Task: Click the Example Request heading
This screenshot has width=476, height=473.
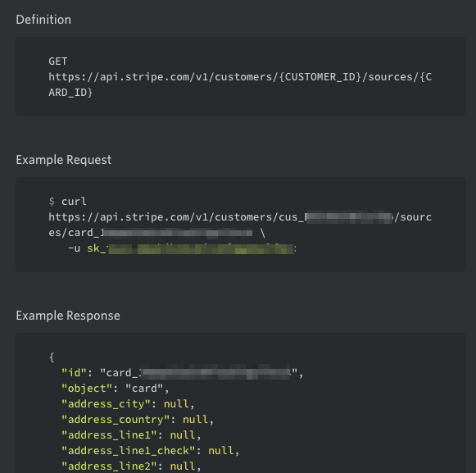Action: click(x=63, y=160)
